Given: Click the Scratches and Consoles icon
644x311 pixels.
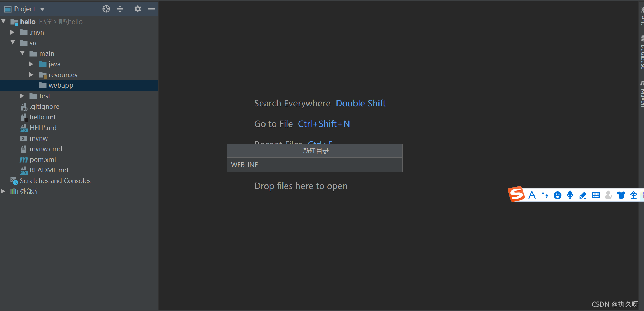Looking at the screenshot, I should tap(14, 181).
